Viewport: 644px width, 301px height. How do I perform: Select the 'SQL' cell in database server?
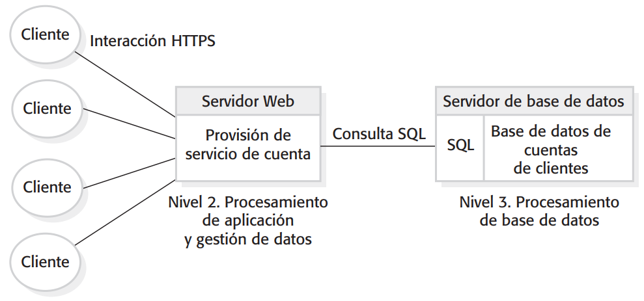click(460, 146)
